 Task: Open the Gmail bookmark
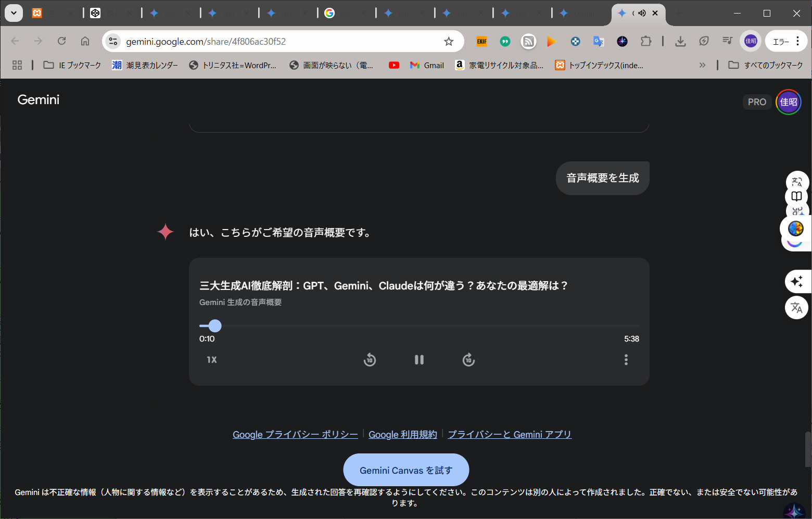coord(427,65)
